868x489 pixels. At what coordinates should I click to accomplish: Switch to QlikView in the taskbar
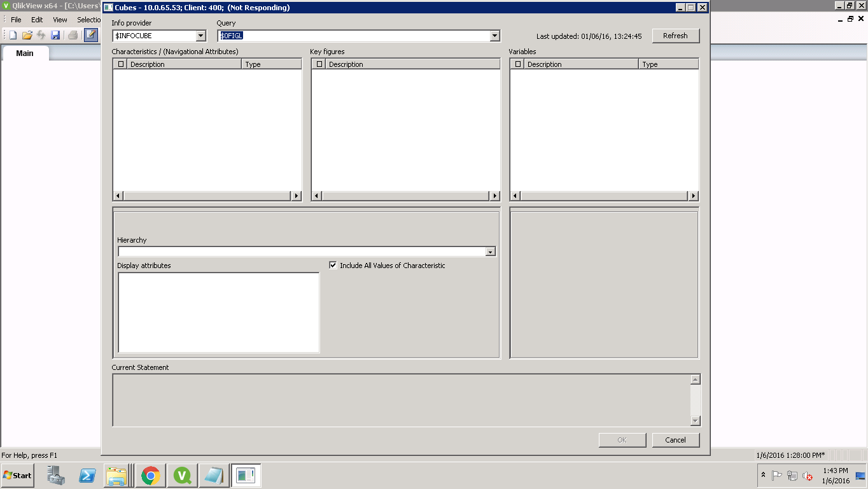(x=182, y=476)
